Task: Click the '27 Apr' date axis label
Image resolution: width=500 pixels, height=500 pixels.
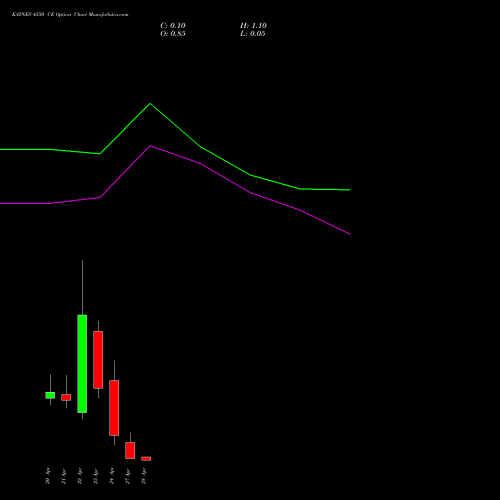Action: click(128, 476)
